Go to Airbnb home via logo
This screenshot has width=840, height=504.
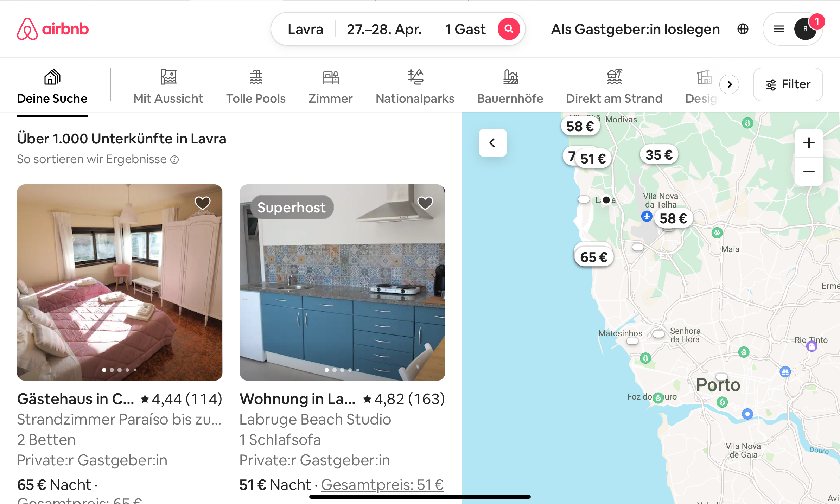pos(53,29)
